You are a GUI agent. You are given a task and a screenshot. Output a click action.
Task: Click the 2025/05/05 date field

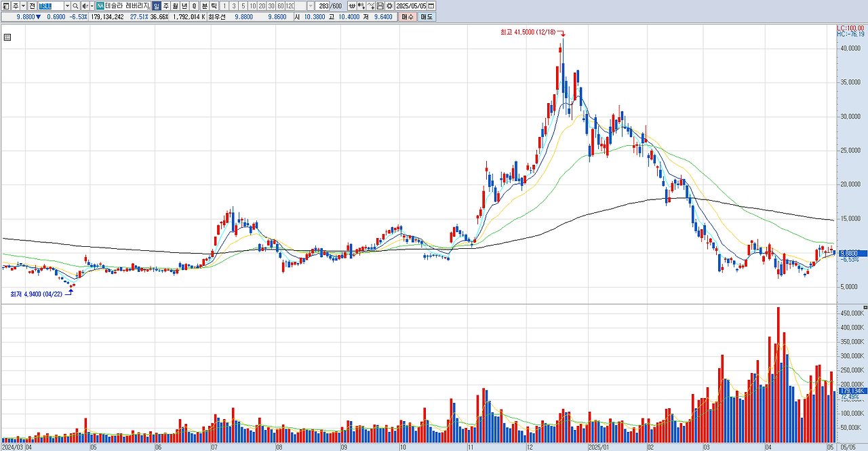click(411, 6)
